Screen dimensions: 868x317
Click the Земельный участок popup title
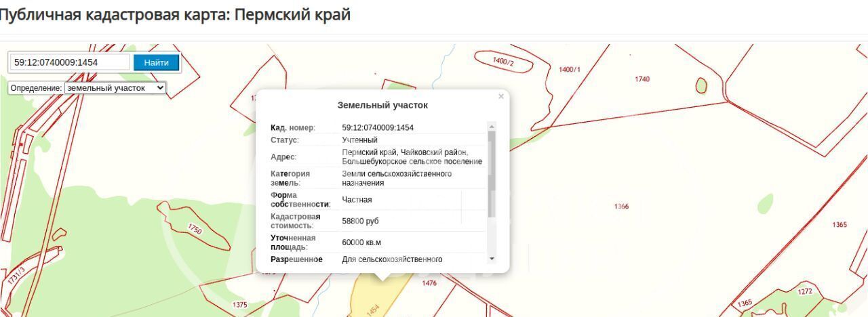(x=382, y=105)
